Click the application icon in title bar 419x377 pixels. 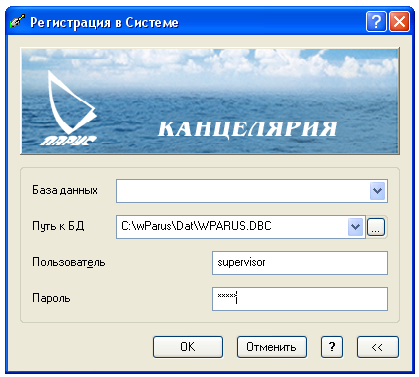pos(17,22)
